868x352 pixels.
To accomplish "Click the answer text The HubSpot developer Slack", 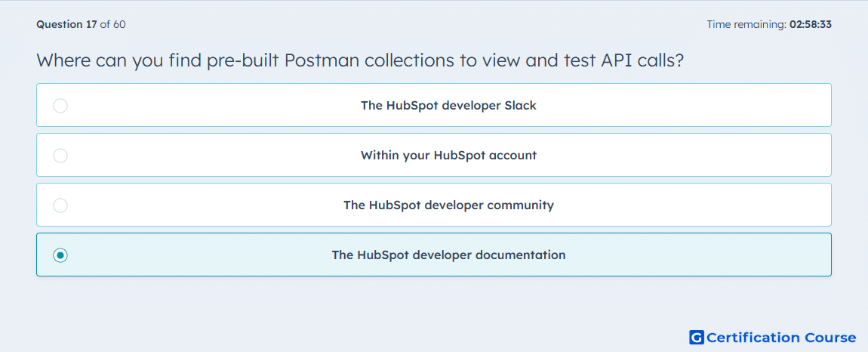I will click(448, 105).
